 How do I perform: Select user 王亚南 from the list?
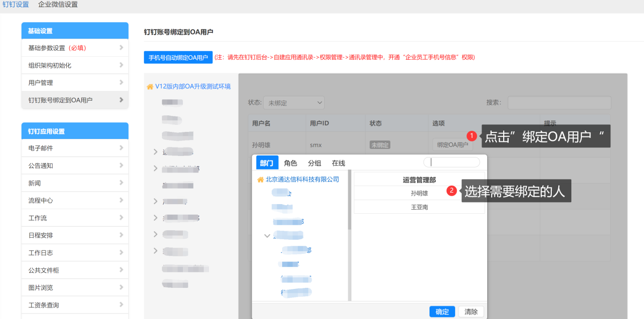click(x=419, y=207)
